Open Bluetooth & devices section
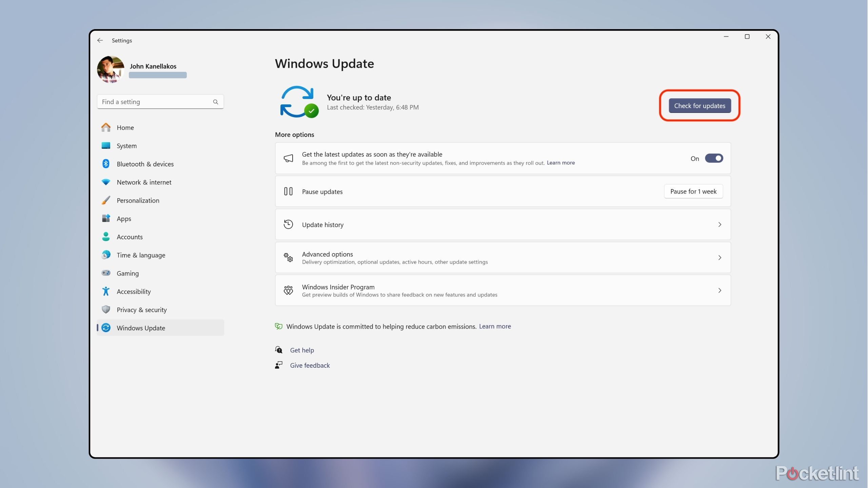 point(160,164)
